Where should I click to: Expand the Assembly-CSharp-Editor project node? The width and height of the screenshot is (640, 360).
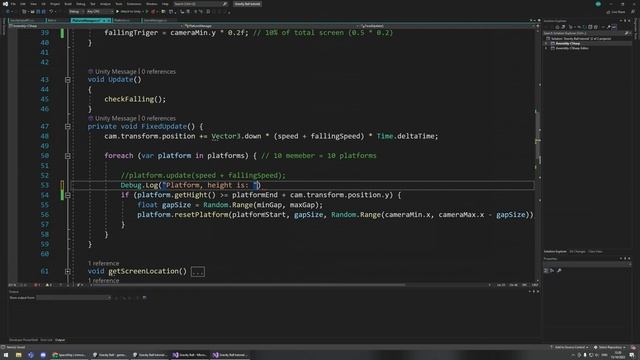click(546, 48)
